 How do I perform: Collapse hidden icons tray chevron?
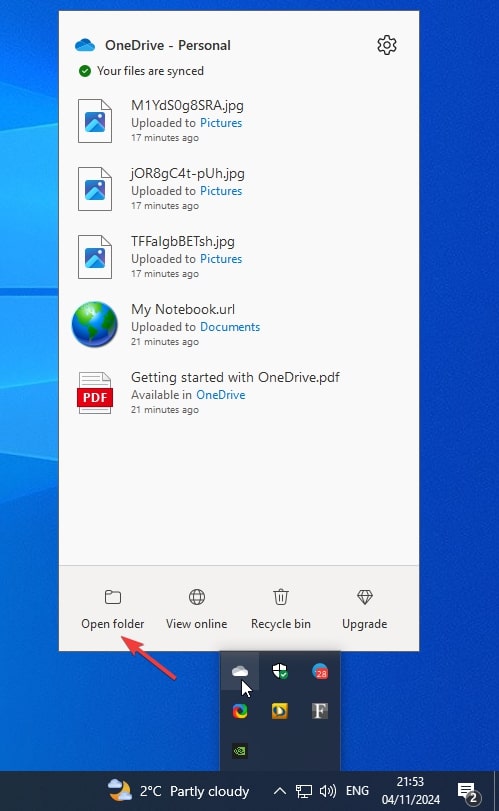click(279, 791)
